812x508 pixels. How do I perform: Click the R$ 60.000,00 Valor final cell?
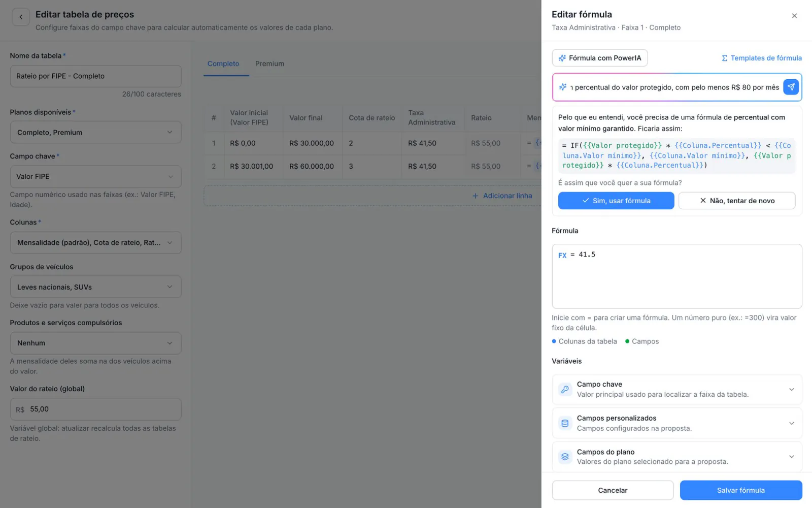coord(312,166)
